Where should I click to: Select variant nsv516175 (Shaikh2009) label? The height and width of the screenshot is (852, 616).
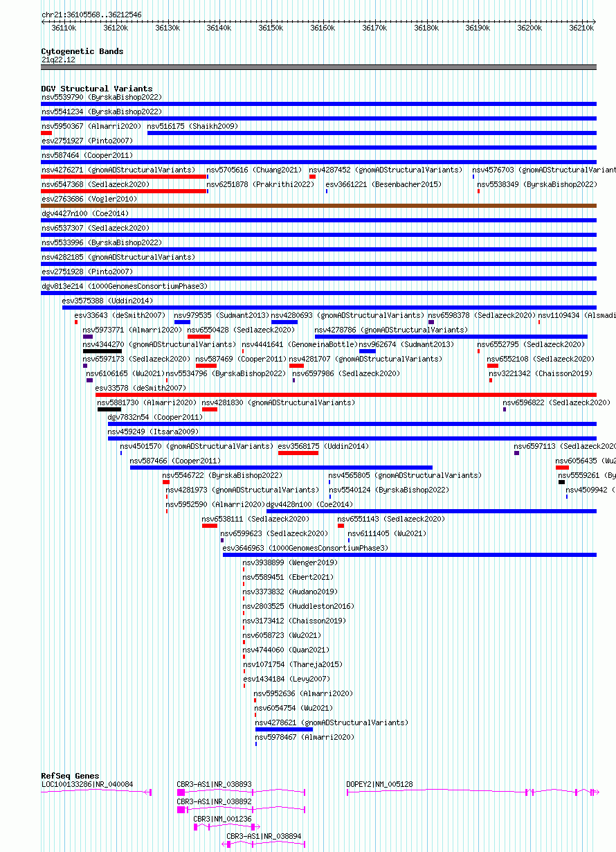coord(192,126)
